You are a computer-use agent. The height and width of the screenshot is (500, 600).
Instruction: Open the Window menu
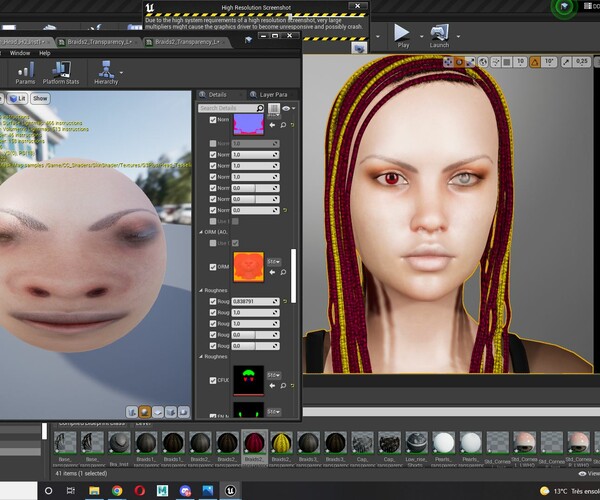pos(20,53)
